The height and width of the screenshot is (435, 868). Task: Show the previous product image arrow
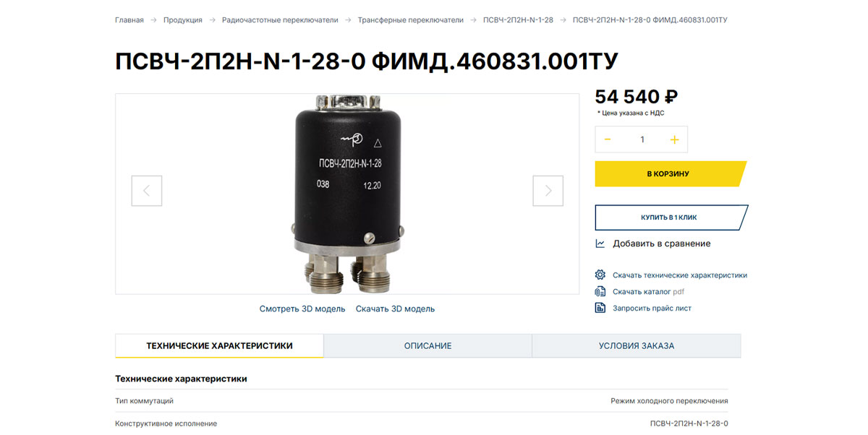(x=147, y=191)
